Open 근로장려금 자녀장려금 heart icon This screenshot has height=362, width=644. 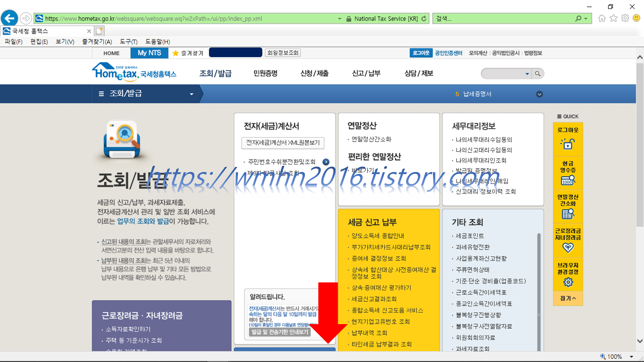(568, 247)
